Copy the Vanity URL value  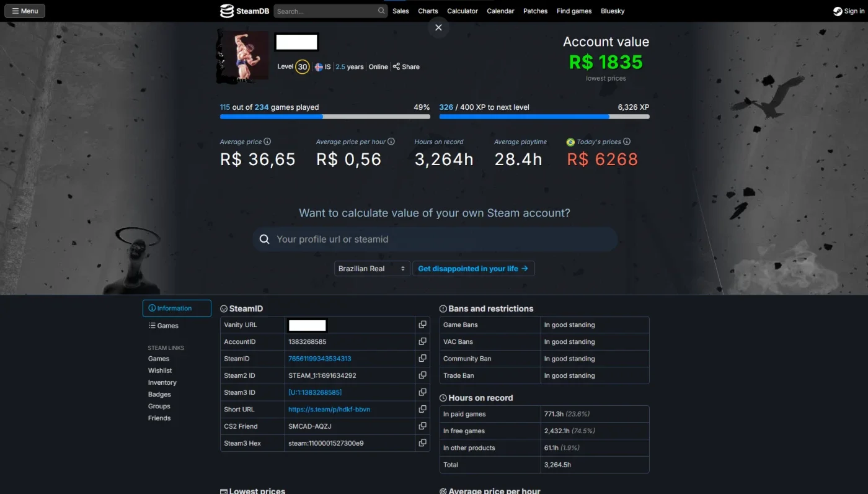pos(422,325)
